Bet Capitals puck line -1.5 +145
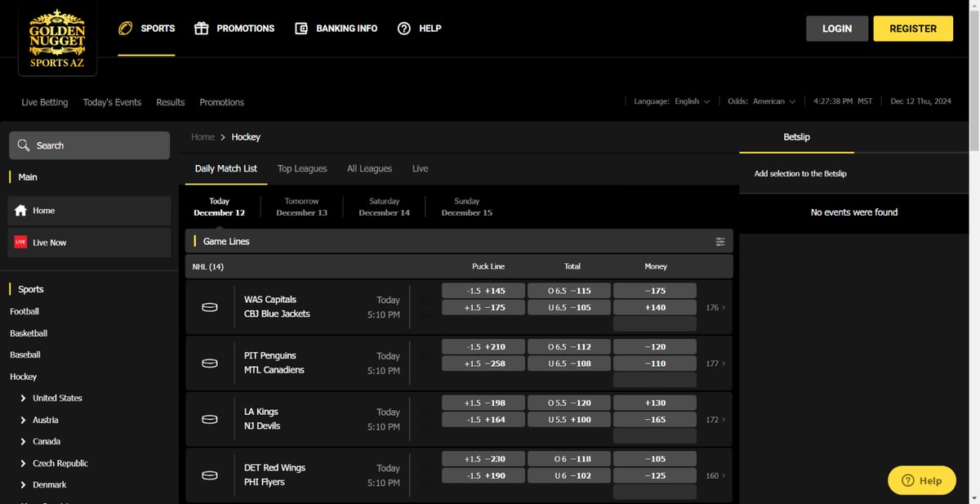The height and width of the screenshot is (504, 980). (483, 291)
